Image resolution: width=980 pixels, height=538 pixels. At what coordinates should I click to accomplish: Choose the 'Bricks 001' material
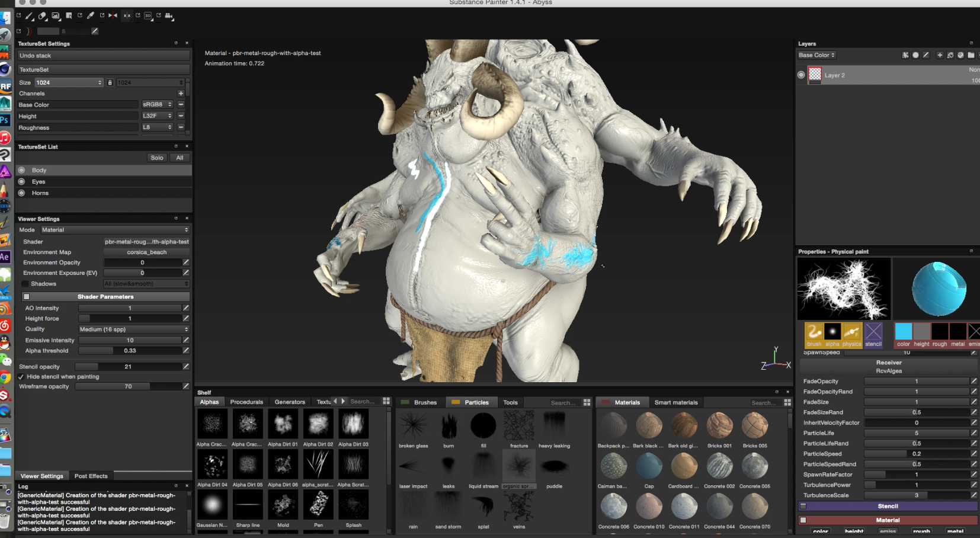pyautogui.click(x=719, y=429)
